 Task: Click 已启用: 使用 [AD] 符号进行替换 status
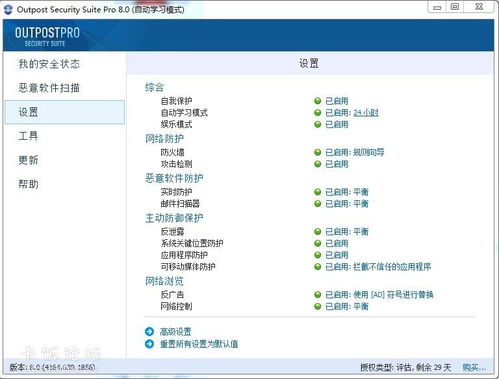tap(379, 295)
